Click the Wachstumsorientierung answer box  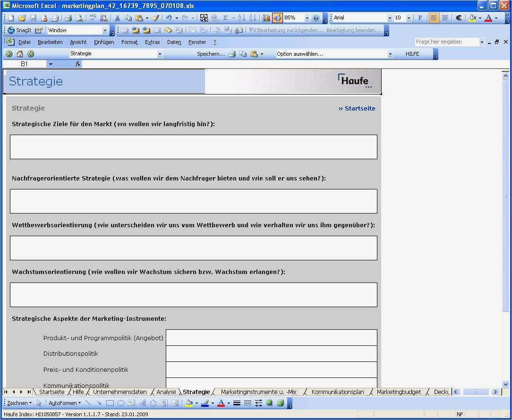click(x=194, y=295)
